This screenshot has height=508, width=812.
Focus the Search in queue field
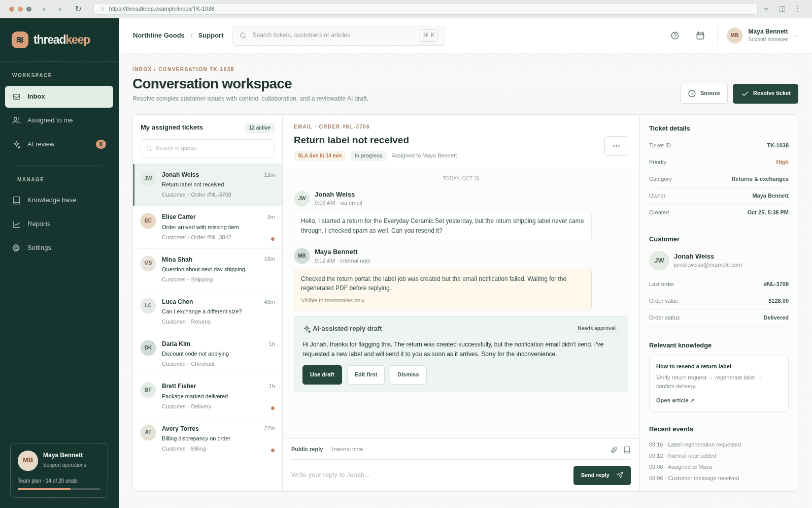click(208, 148)
